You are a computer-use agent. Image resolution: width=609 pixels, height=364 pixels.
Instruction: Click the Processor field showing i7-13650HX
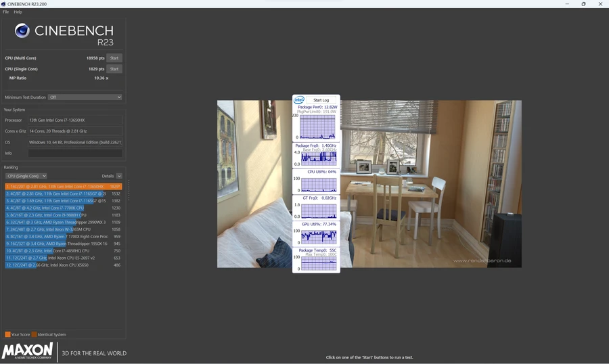coord(75,120)
